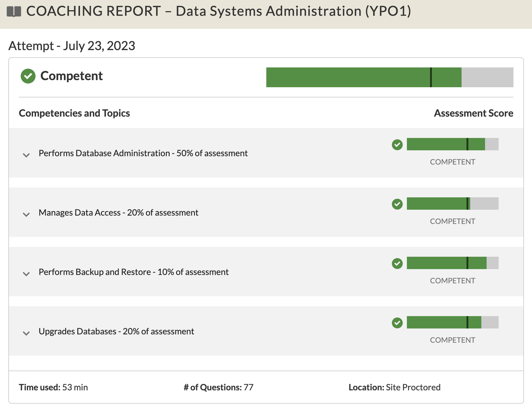Open Manages Data Access - 20% of assessment
Image resolution: width=532 pixels, height=412 pixels.
point(118,212)
